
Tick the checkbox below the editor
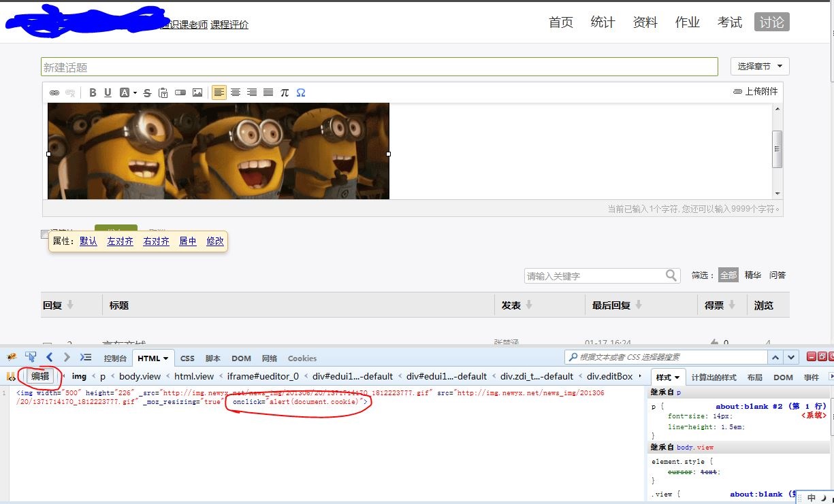tap(45, 234)
